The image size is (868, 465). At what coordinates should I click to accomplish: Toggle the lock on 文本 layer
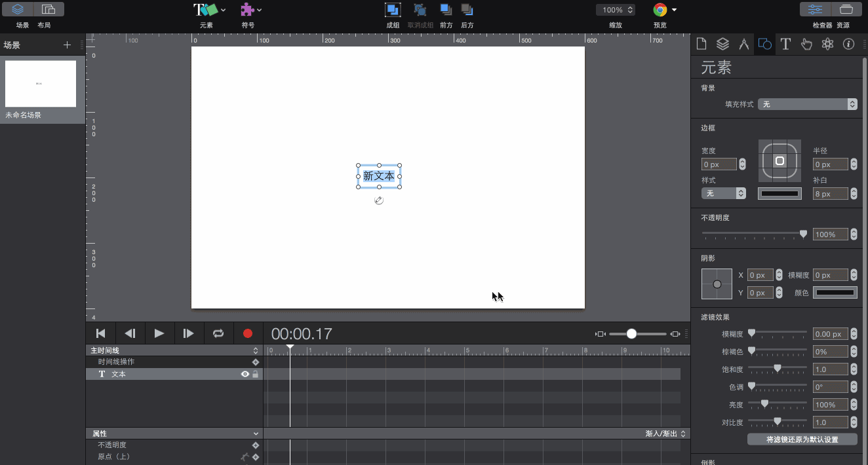coord(256,374)
